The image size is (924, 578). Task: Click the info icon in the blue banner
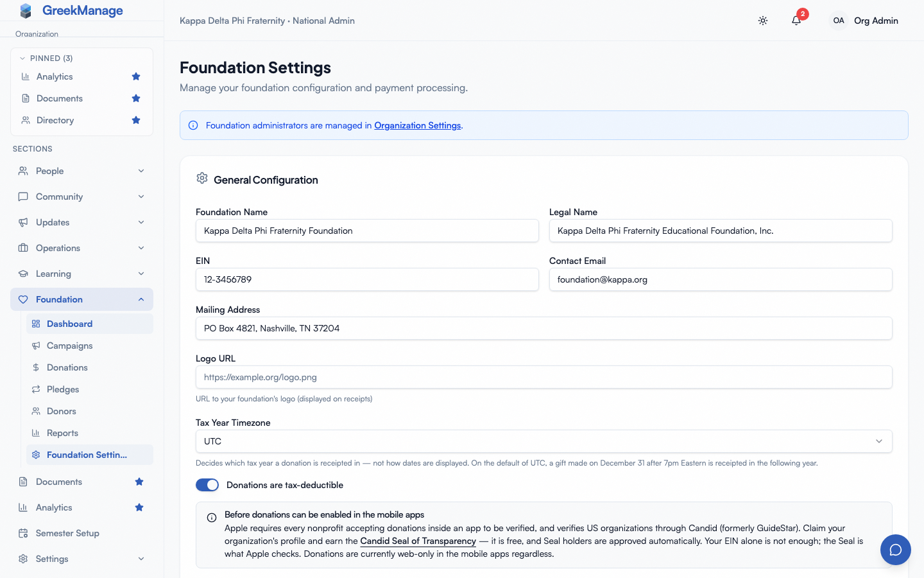[193, 125]
